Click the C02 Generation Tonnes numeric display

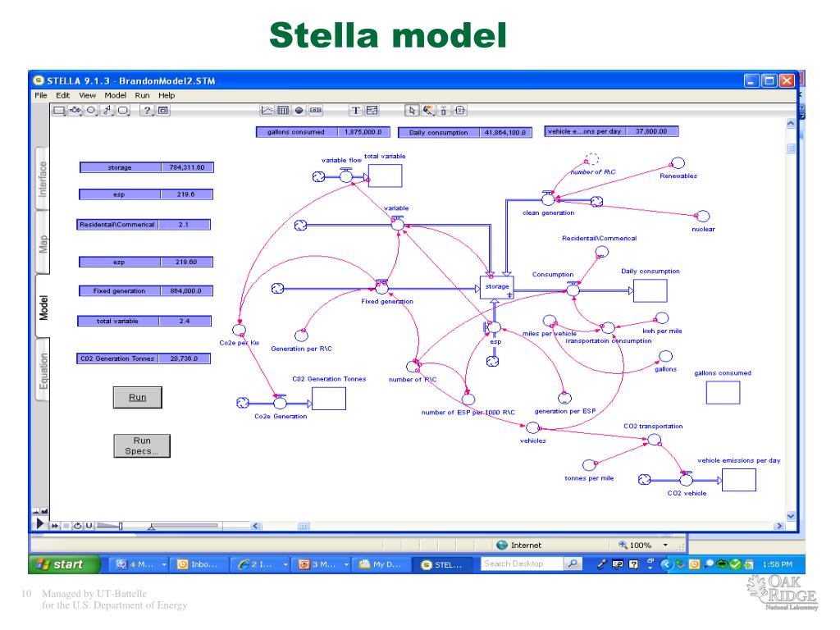click(144, 358)
